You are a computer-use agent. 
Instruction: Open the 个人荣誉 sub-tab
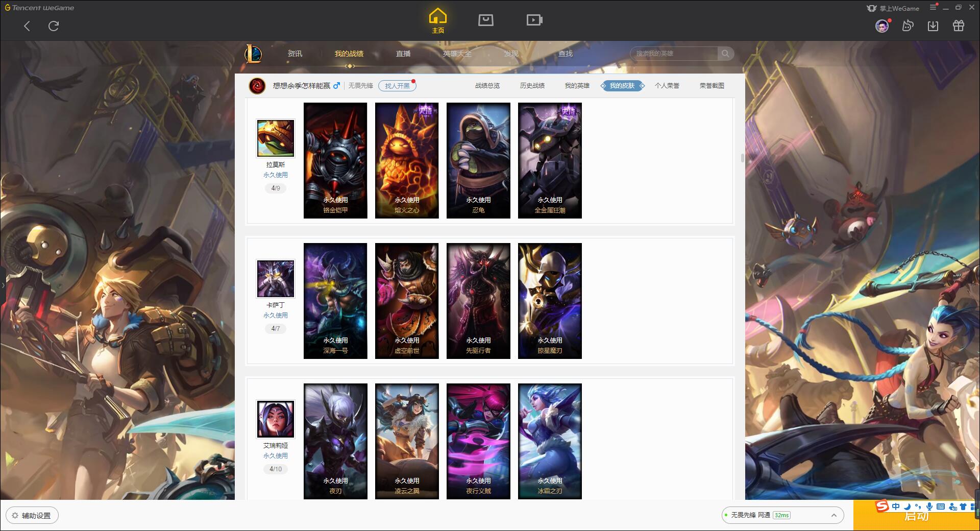(x=667, y=86)
